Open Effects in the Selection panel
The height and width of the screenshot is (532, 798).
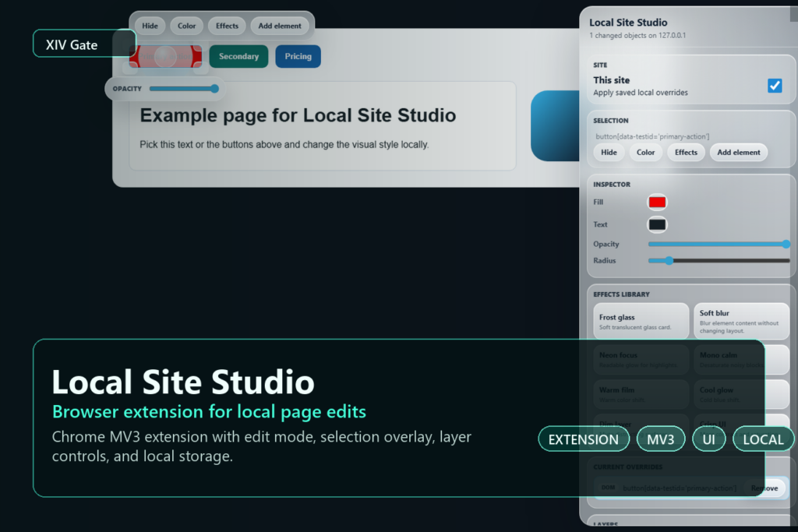686,152
